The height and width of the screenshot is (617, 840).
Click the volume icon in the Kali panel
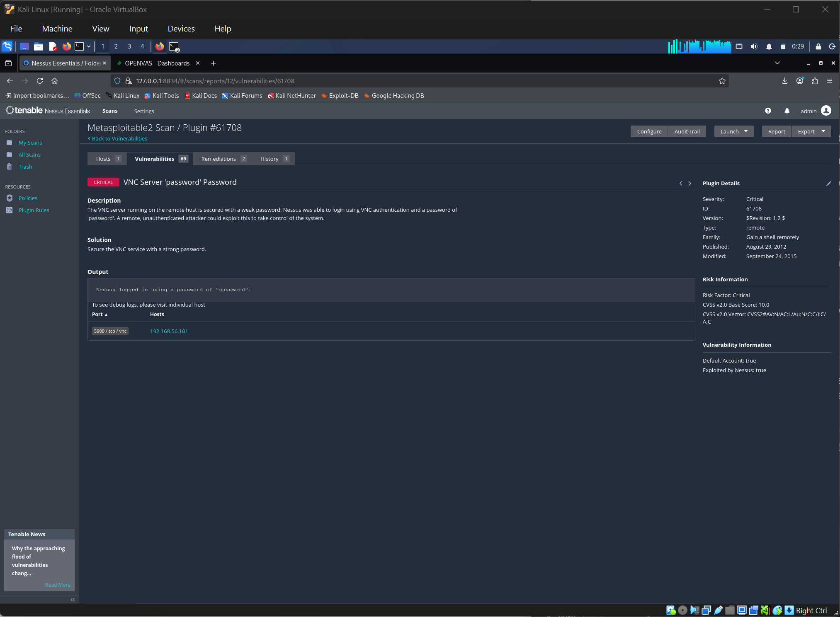pyautogui.click(x=754, y=46)
